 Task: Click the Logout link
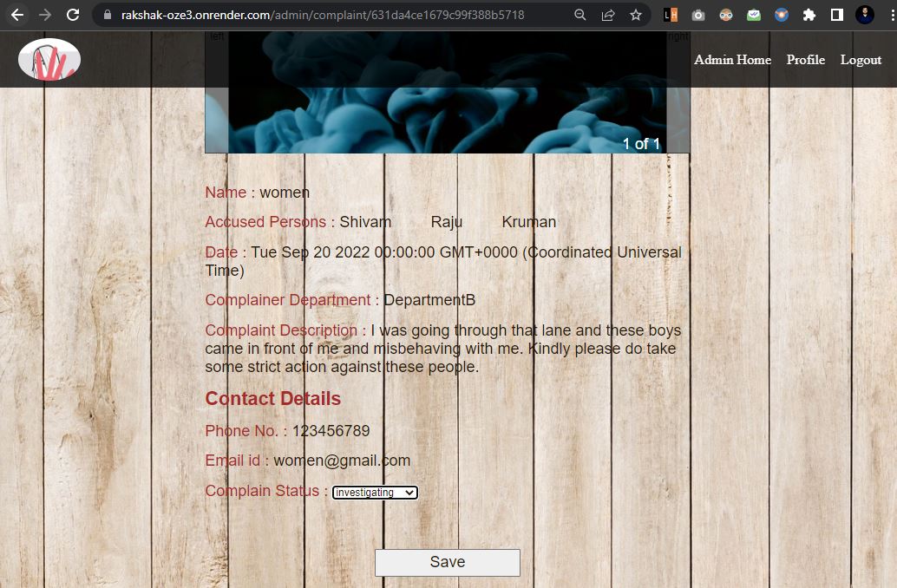coord(861,60)
